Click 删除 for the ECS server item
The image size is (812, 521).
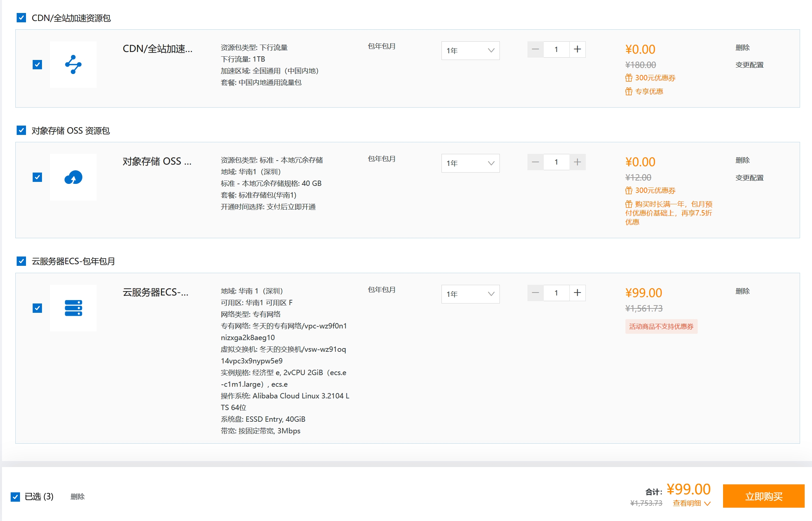(742, 291)
